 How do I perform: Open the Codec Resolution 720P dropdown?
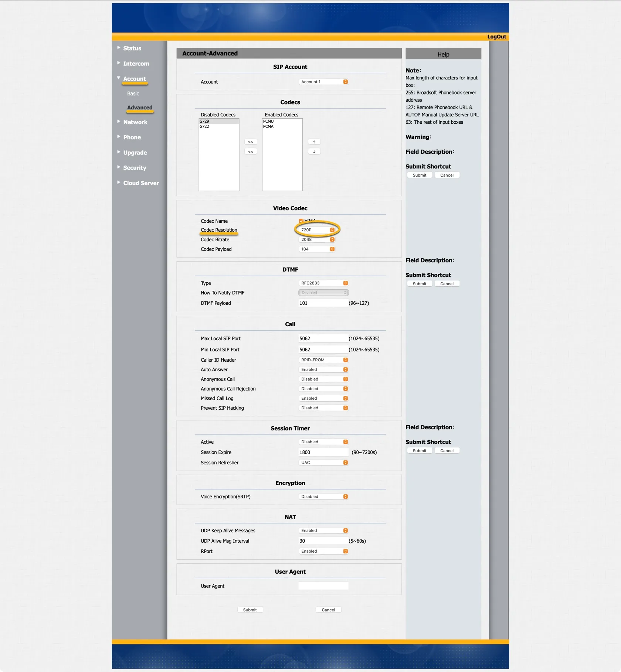pyautogui.click(x=317, y=230)
